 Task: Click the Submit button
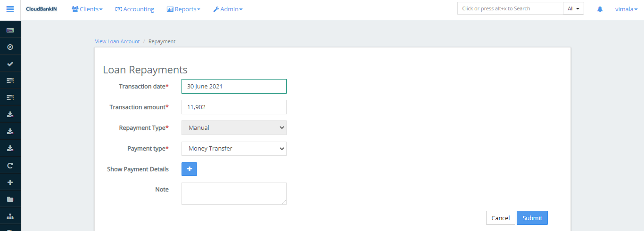click(532, 218)
